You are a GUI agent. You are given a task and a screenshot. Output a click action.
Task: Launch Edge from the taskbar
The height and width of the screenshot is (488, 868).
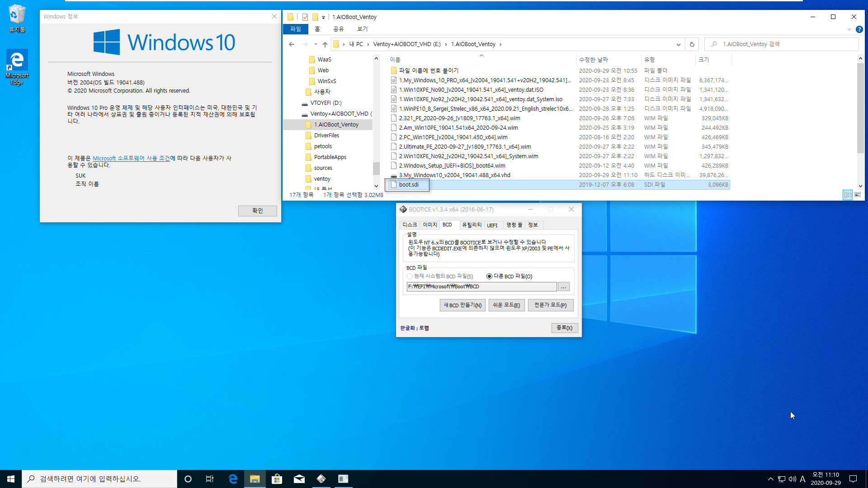click(233, 479)
